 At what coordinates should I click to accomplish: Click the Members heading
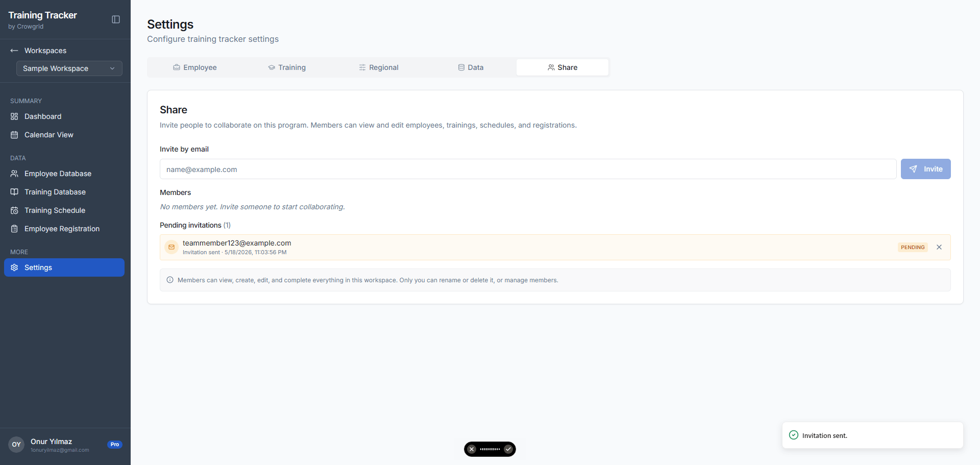(x=175, y=192)
